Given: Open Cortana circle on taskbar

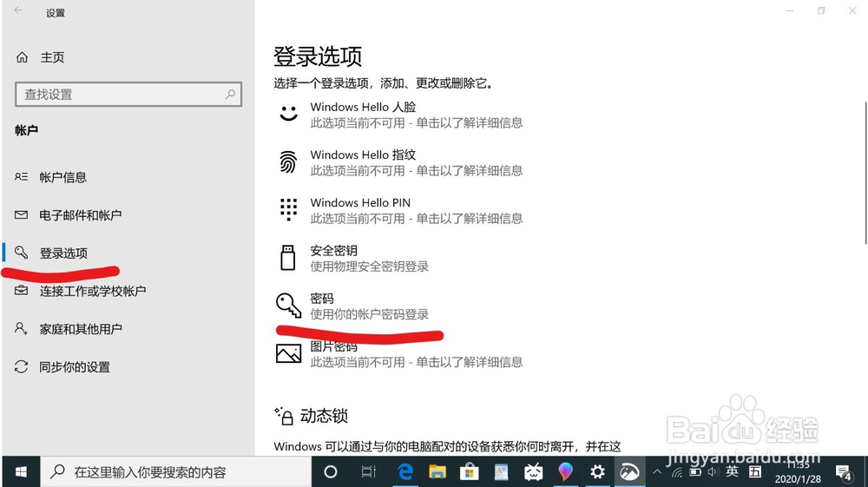Looking at the screenshot, I should point(331,471).
